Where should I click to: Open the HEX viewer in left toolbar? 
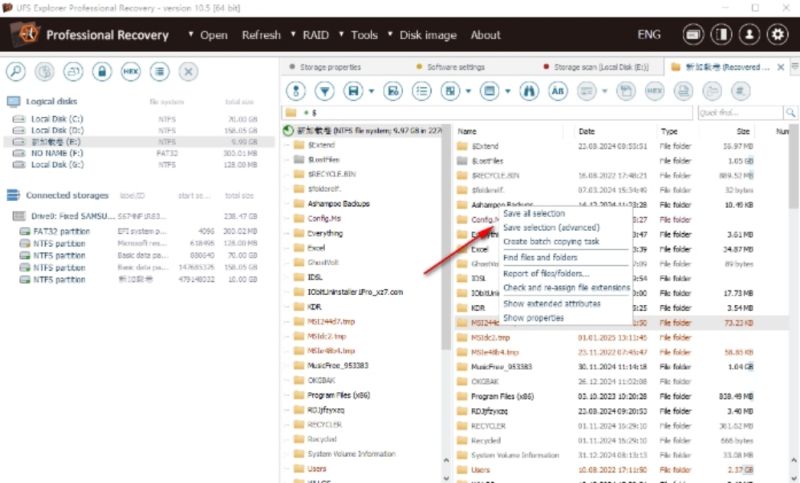pyautogui.click(x=131, y=71)
